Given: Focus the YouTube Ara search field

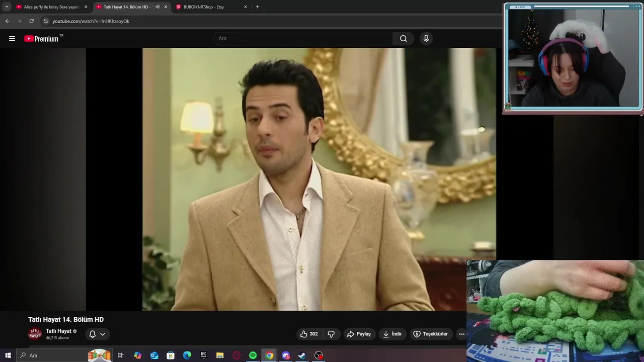Looking at the screenshot, I should (x=303, y=39).
